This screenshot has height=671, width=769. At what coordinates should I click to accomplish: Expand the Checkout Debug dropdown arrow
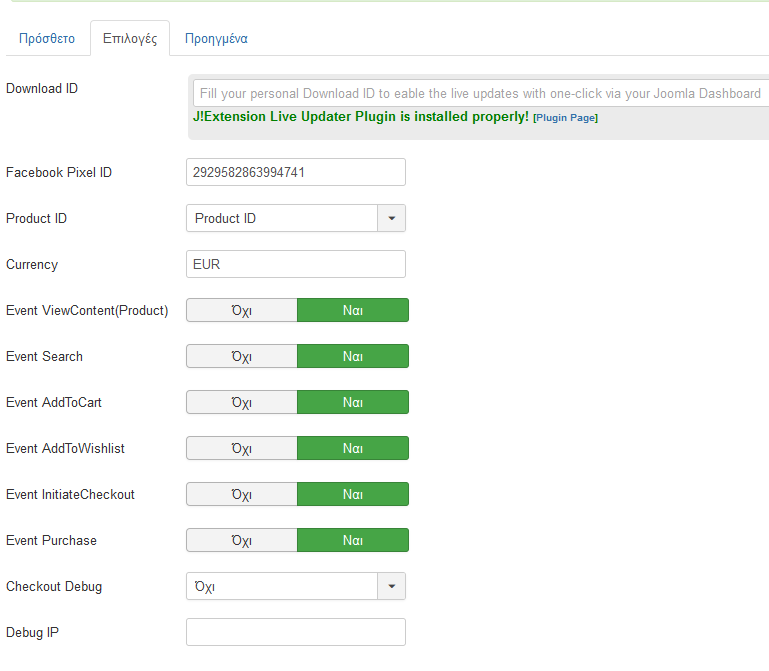tap(391, 586)
